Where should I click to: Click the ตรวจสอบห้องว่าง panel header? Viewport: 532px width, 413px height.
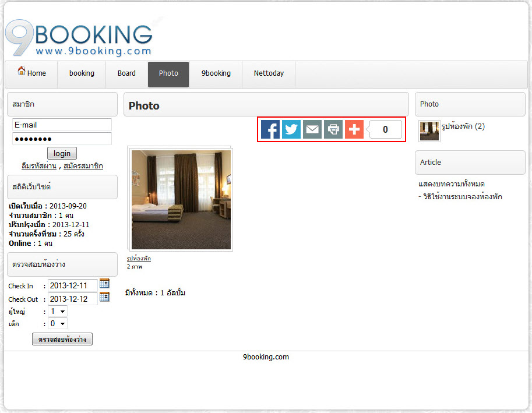pos(62,264)
